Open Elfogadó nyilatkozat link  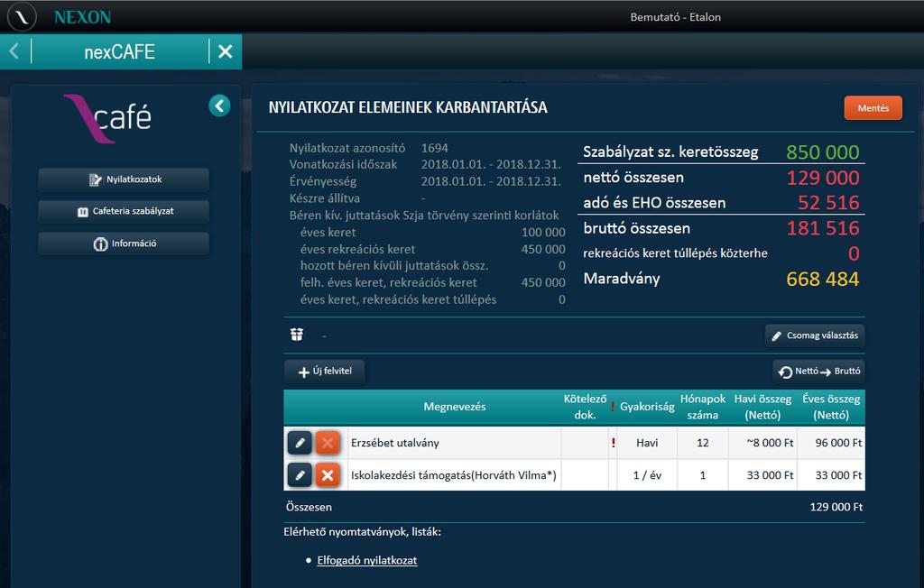point(366,560)
